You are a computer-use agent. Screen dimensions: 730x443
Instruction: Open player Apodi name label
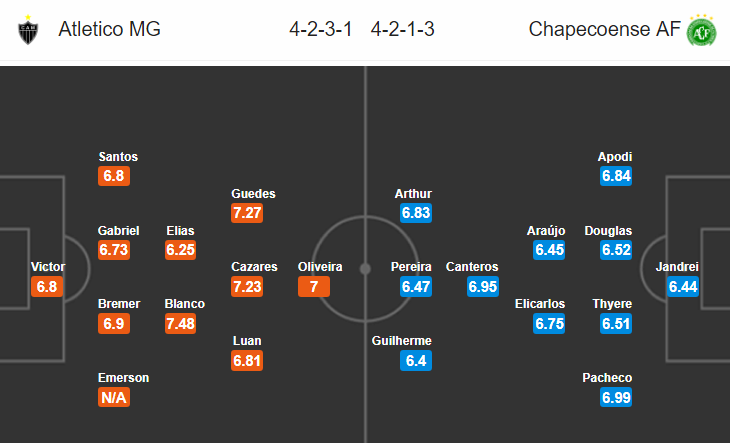pyautogui.click(x=615, y=157)
